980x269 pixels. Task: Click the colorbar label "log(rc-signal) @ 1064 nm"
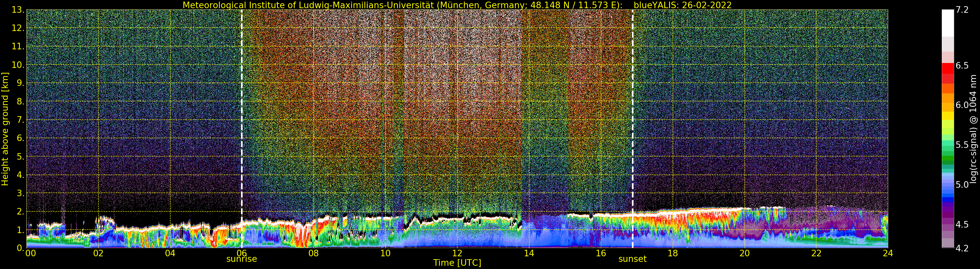(974, 129)
